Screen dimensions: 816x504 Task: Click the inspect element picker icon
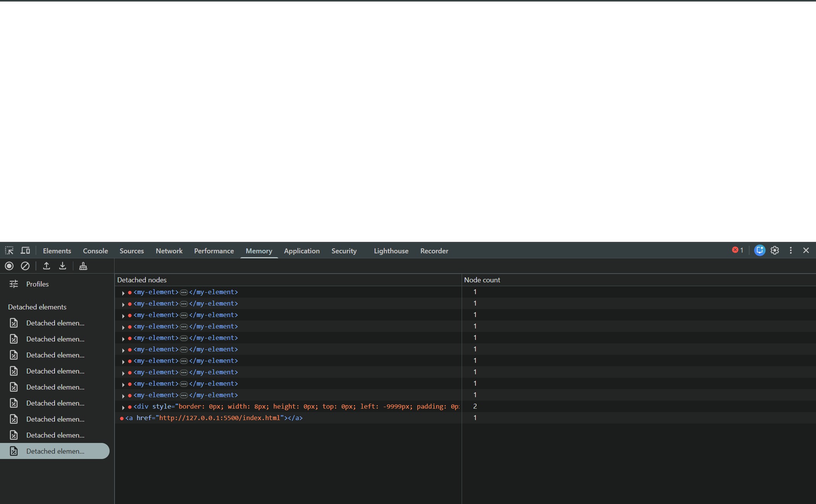tap(9, 251)
